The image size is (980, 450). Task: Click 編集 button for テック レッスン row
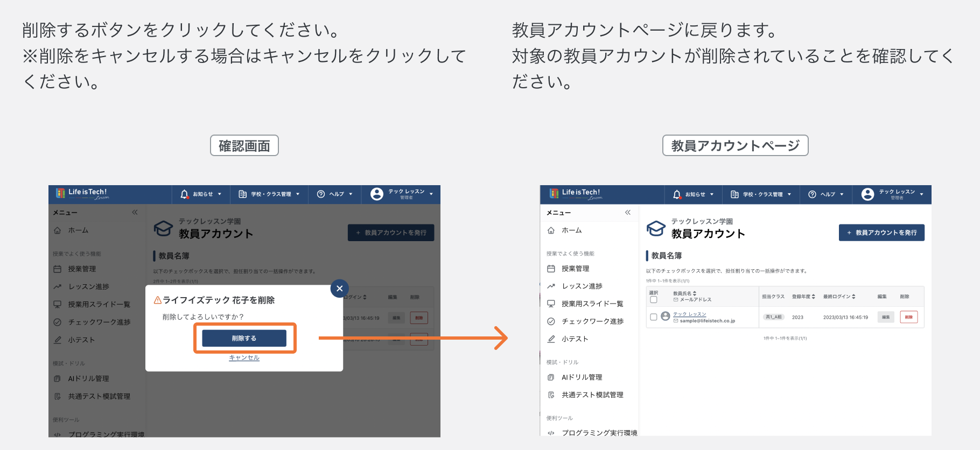click(886, 317)
